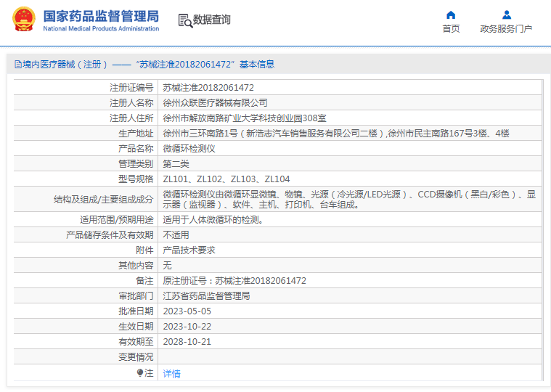Click National Medical Products Administration text
551x392 pixels.
(x=101, y=28)
